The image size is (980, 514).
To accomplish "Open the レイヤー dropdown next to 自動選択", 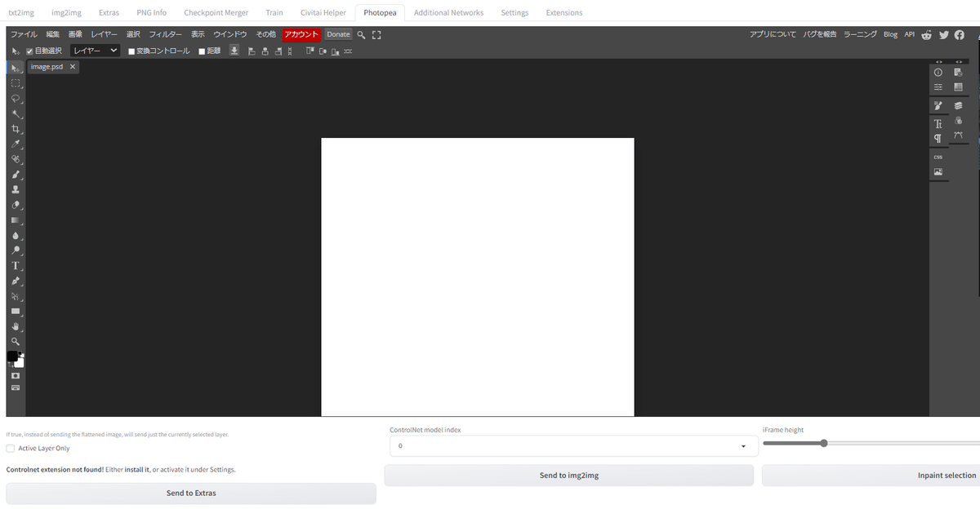I will tap(92, 50).
